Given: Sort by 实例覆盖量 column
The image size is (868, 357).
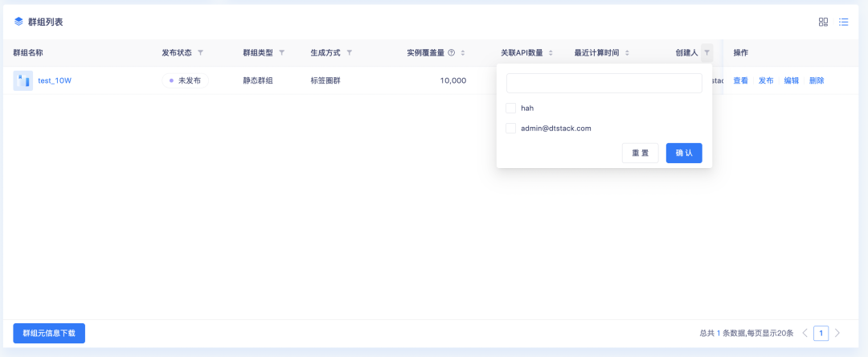Looking at the screenshot, I should coord(463,53).
